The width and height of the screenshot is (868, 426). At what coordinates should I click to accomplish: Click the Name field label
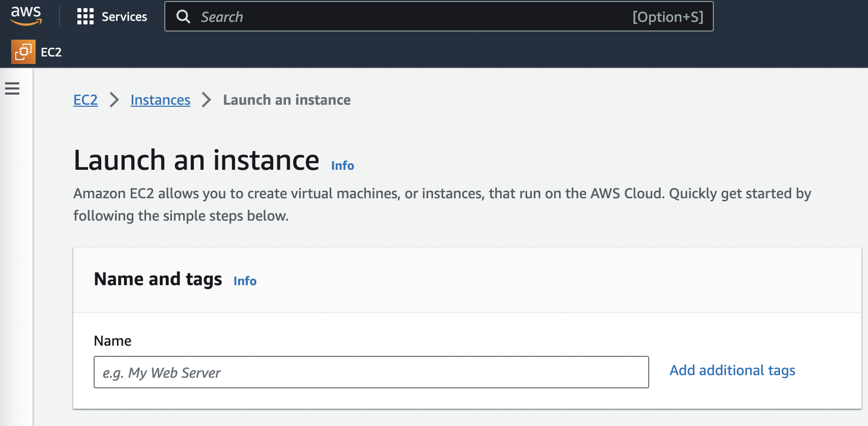pyautogui.click(x=112, y=341)
